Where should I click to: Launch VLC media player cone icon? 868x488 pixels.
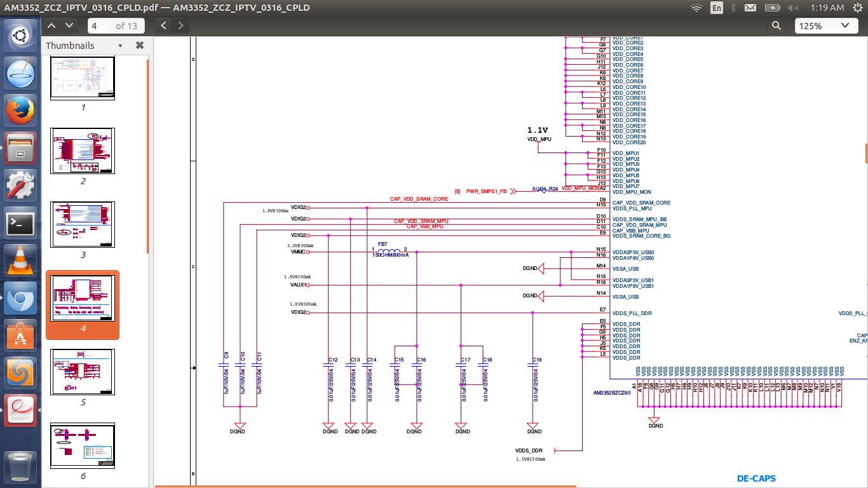tap(20, 261)
